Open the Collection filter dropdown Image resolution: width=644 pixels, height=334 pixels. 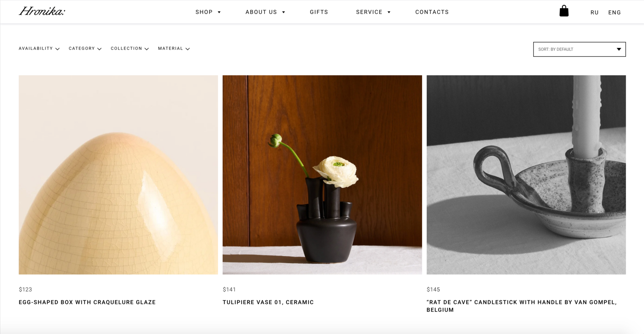(x=130, y=49)
